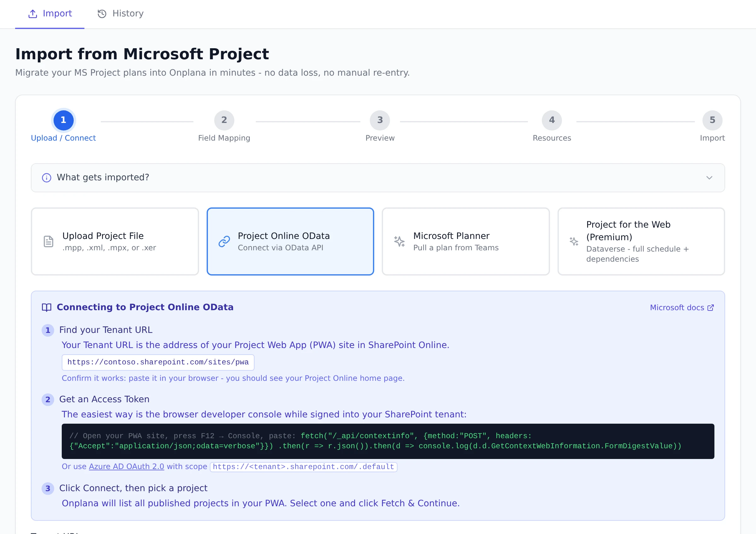Choose the Project Online OData option

tap(290, 241)
